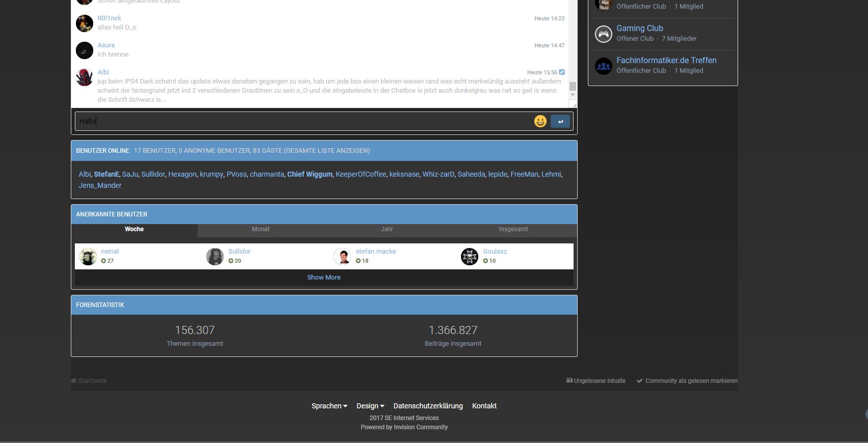Open Kontakt footer link

484,406
